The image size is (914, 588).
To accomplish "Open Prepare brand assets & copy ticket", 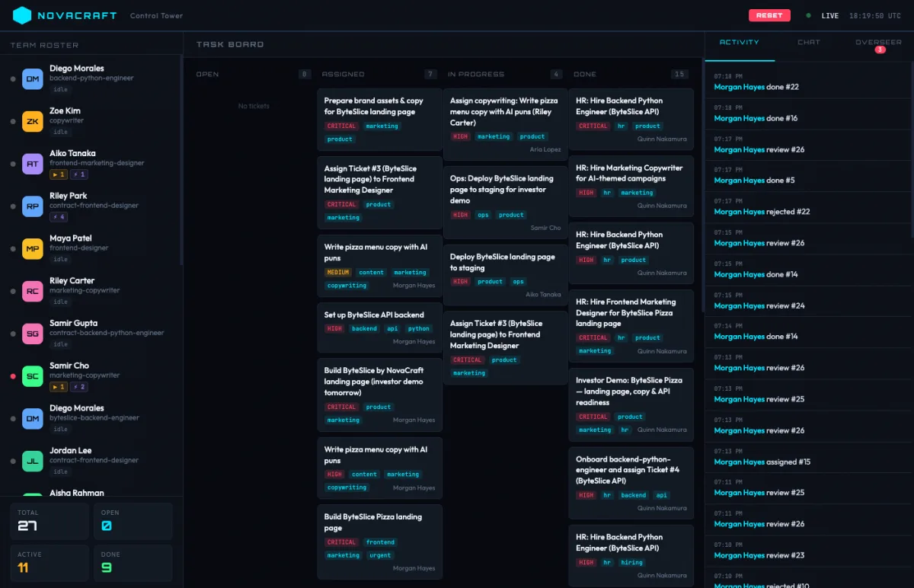I will pos(379,119).
